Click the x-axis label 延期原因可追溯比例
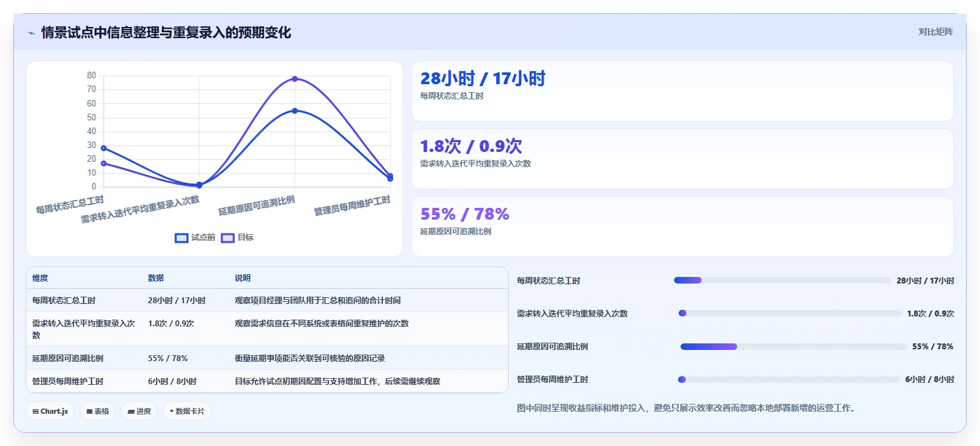Image resolution: width=980 pixels, height=446 pixels. pyautogui.click(x=257, y=205)
